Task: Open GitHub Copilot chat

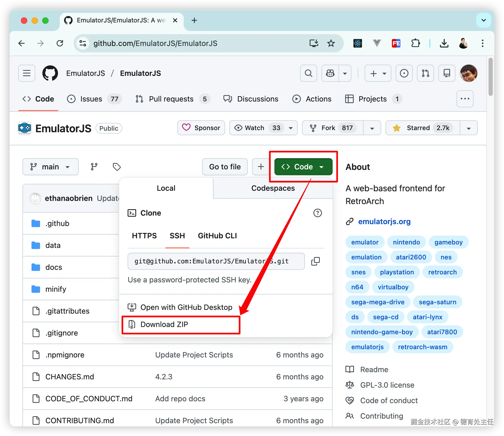Action: pyautogui.click(x=330, y=73)
